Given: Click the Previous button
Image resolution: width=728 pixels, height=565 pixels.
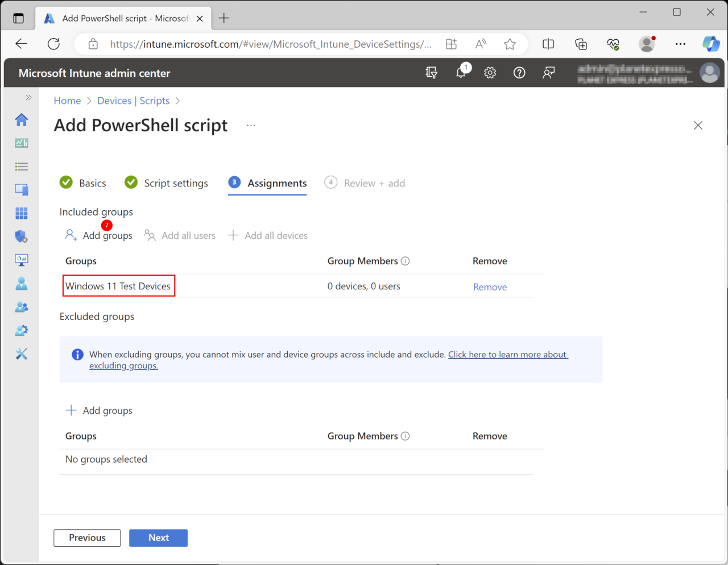Looking at the screenshot, I should 87,538.
